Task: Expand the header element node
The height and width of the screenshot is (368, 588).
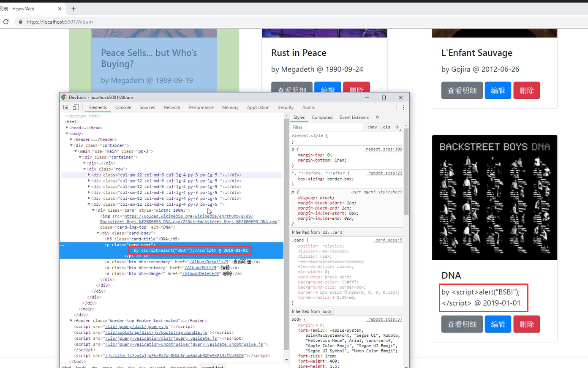Action: 71,139
